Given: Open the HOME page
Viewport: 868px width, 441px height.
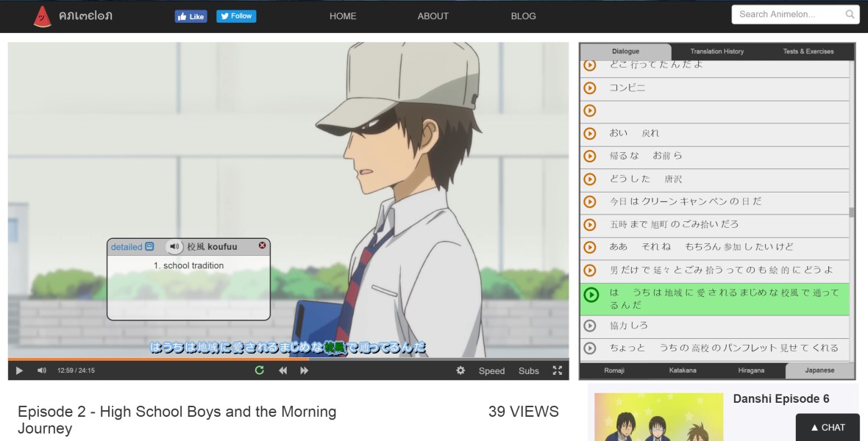Looking at the screenshot, I should 343,16.
